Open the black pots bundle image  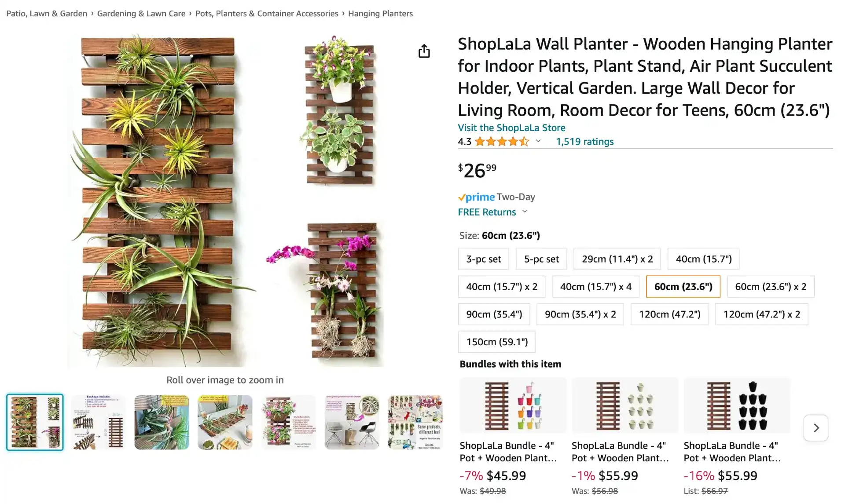737,405
